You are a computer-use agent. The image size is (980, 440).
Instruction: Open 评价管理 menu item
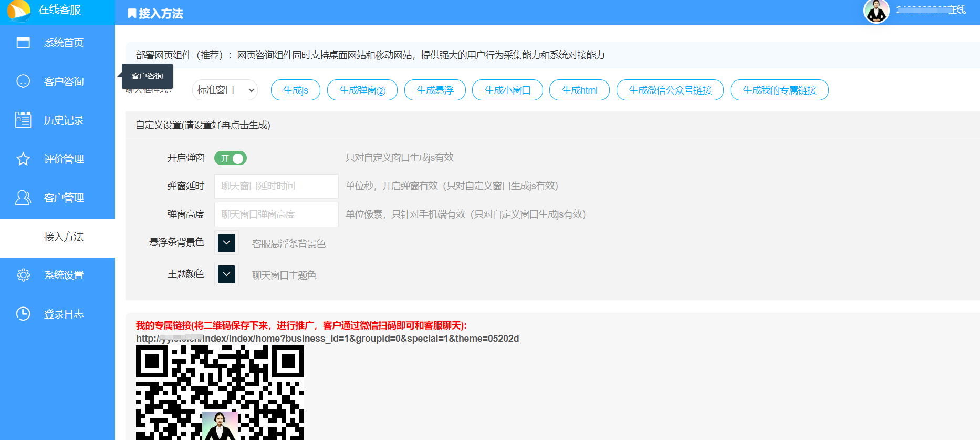click(x=57, y=159)
